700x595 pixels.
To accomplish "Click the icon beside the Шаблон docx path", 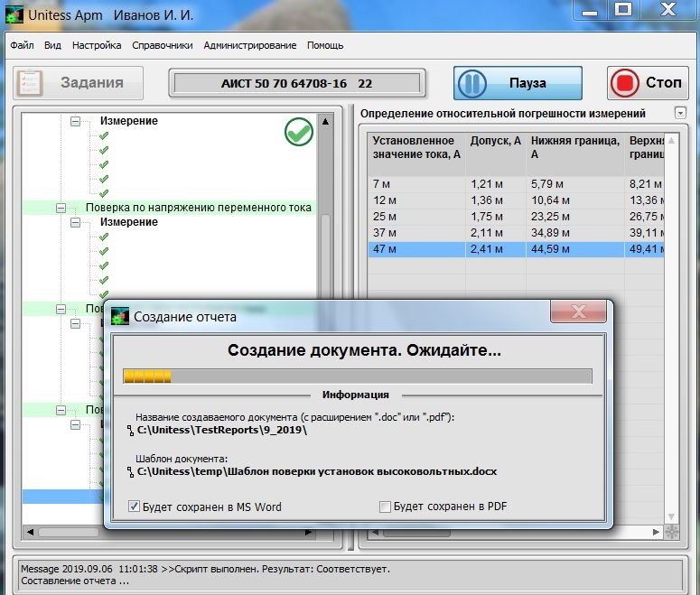I will [130, 472].
